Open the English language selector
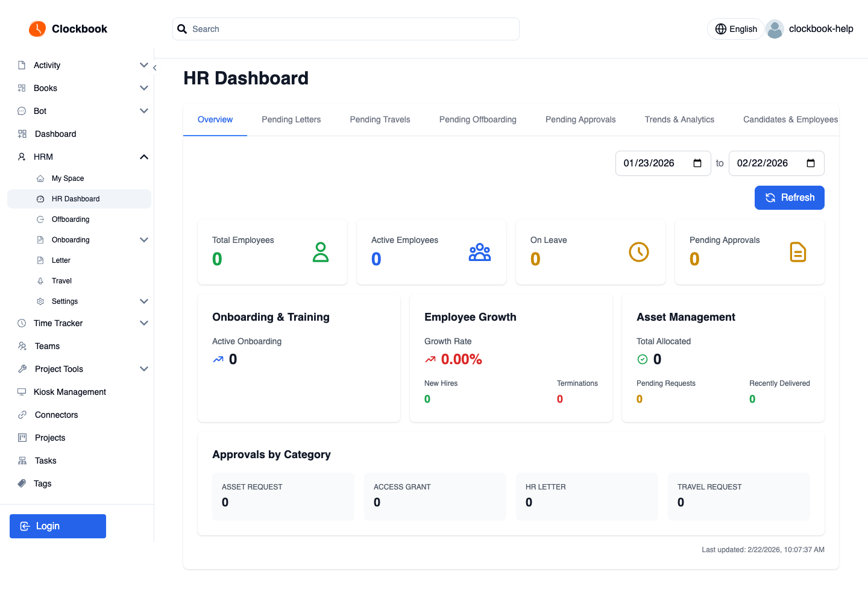This screenshot has width=868, height=598. 736,29
